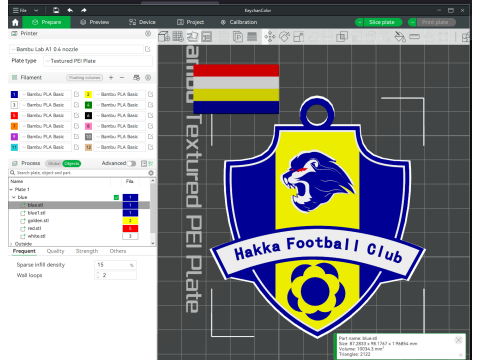
Task: Switch to the Calibration tab
Action: [239, 22]
